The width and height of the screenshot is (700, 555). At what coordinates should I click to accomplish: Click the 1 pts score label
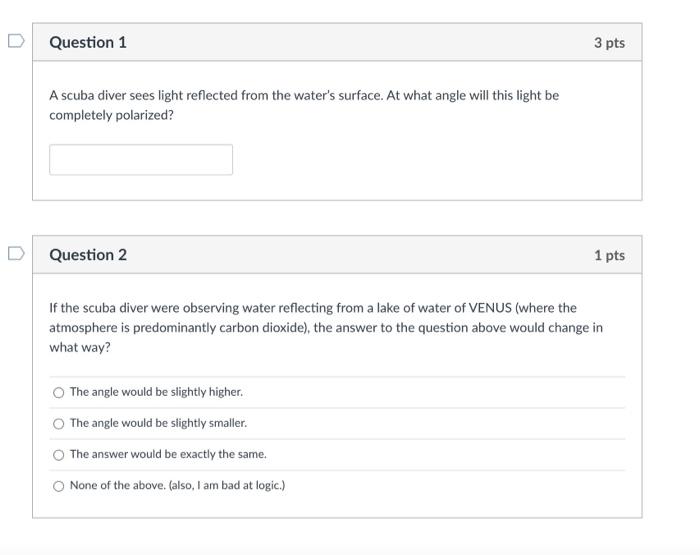point(609,255)
